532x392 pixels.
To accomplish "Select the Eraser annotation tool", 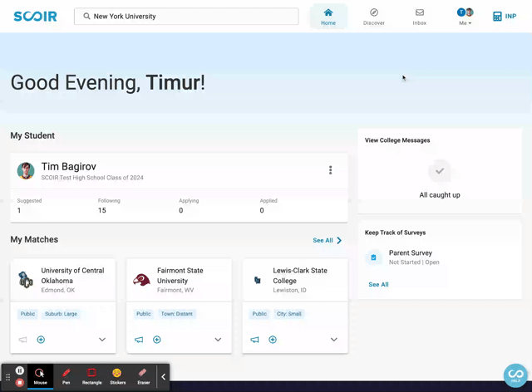I will click(x=144, y=376).
